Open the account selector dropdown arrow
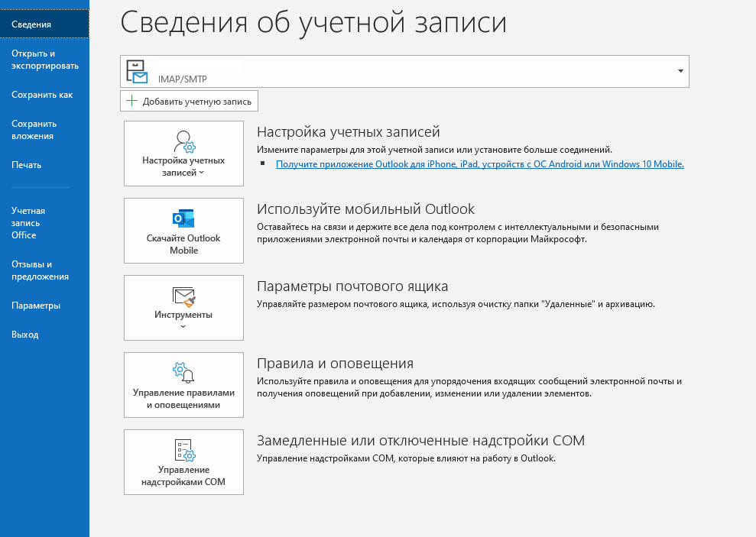 tap(680, 71)
